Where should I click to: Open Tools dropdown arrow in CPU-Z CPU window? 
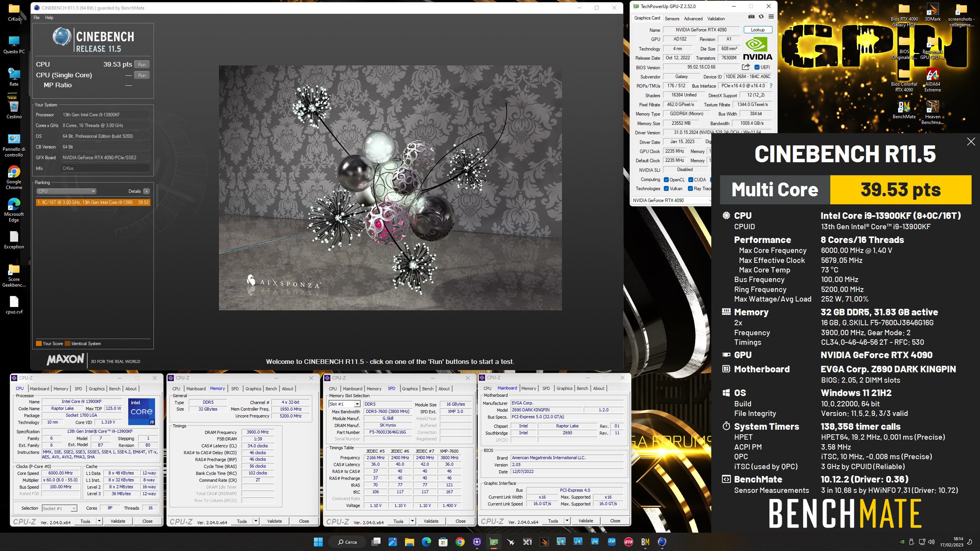tap(99, 521)
